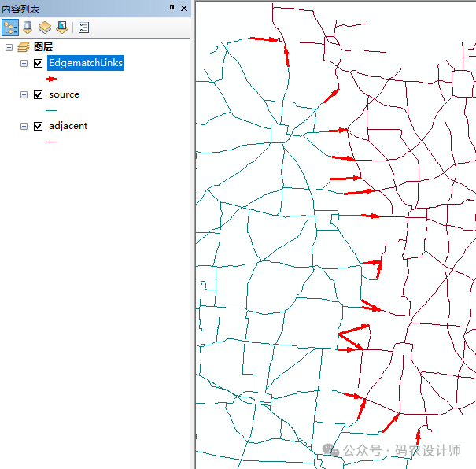Open the red arrow symbol of EdgematchLinks
This screenshot has width=476, height=469.
pyautogui.click(x=52, y=79)
